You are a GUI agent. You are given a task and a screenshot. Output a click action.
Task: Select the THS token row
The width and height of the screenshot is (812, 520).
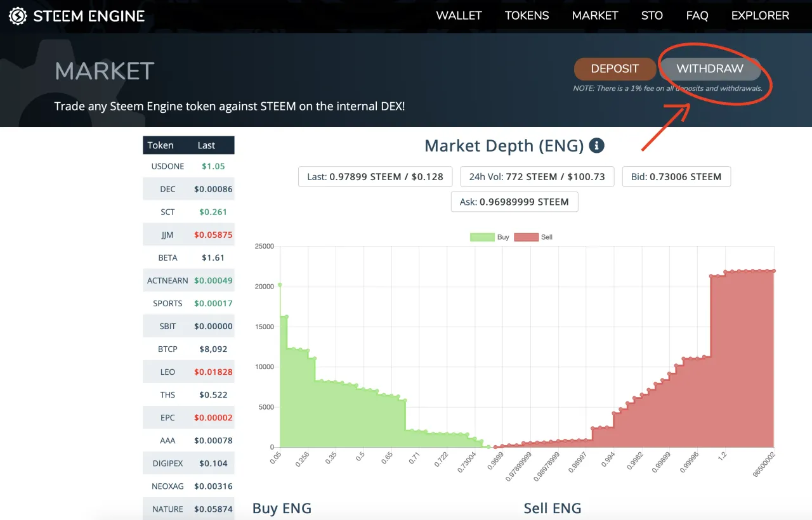pos(188,394)
